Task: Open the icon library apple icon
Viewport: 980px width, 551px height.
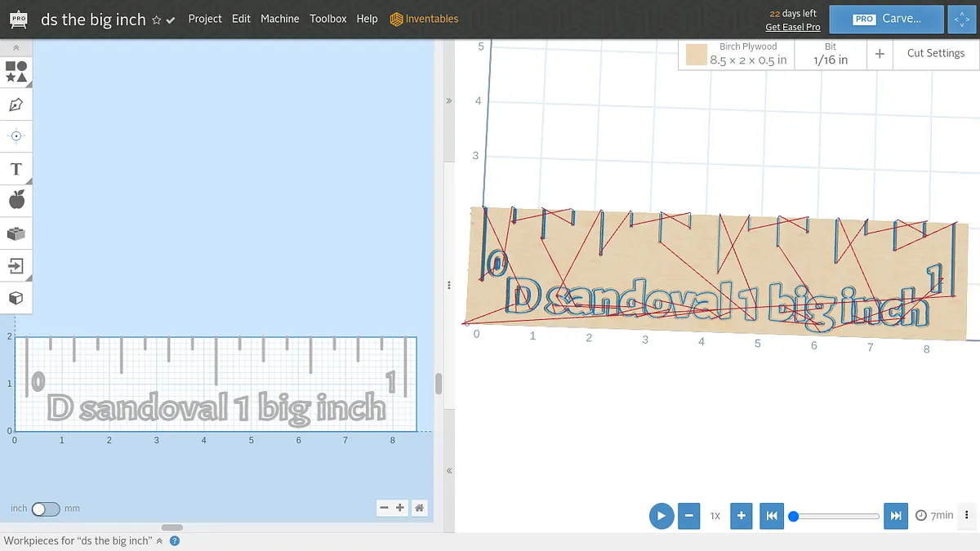Action: pos(16,200)
